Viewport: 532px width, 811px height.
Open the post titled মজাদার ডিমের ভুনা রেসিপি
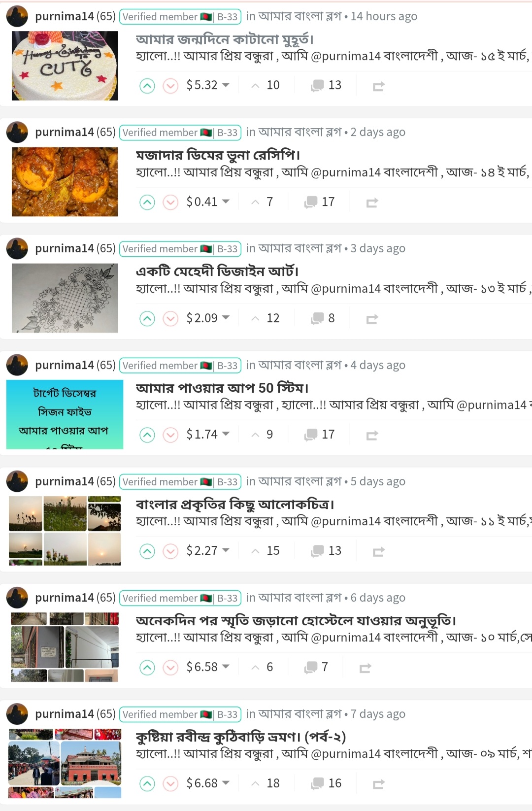(218, 155)
